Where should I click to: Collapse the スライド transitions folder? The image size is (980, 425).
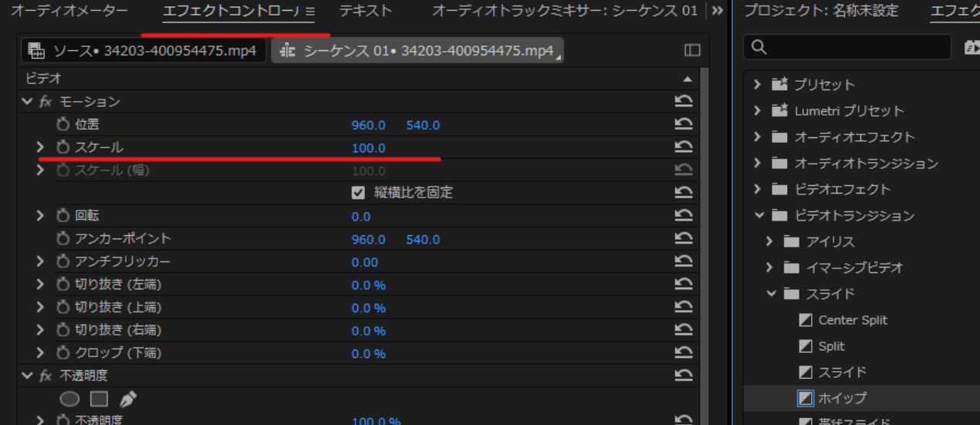click(771, 294)
